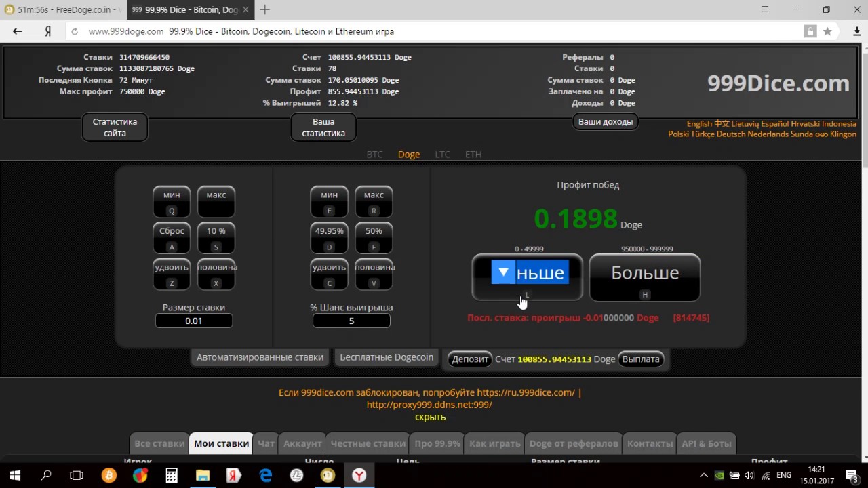Open the Windows Start menu
Screen dimensions: 868x488
pyautogui.click(x=15, y=476)
